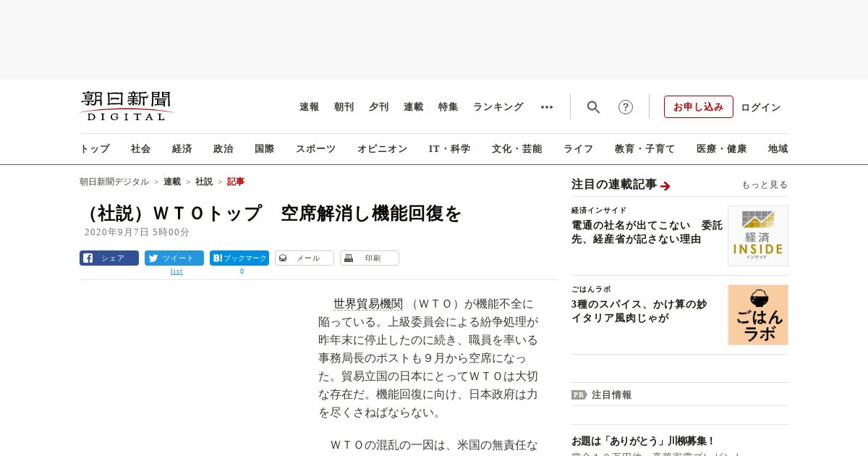The height and width of the screenshot is (456, 868).
Task: Select the ライフ category tab
Action: [x=579, y=149]
